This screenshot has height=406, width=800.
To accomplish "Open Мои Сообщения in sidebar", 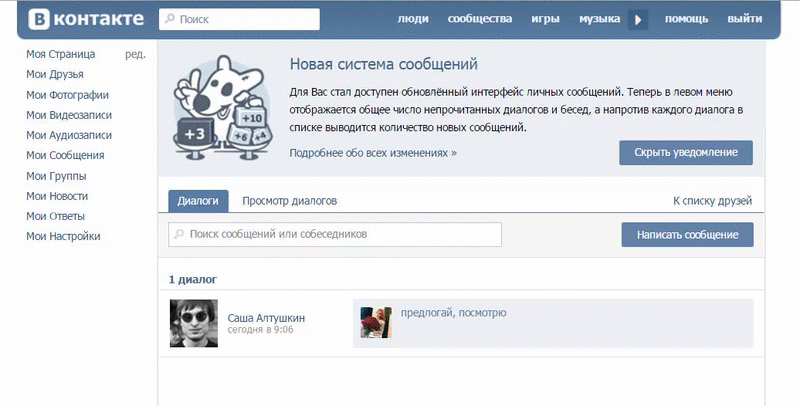I will click(x=65, y=156).
